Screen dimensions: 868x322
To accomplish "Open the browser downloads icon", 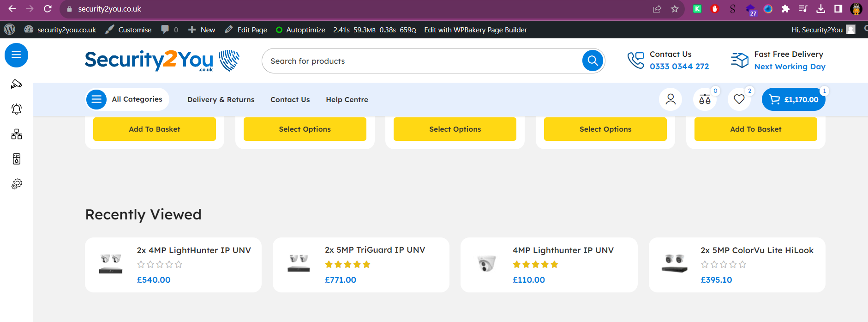I will tap(820, 9).
